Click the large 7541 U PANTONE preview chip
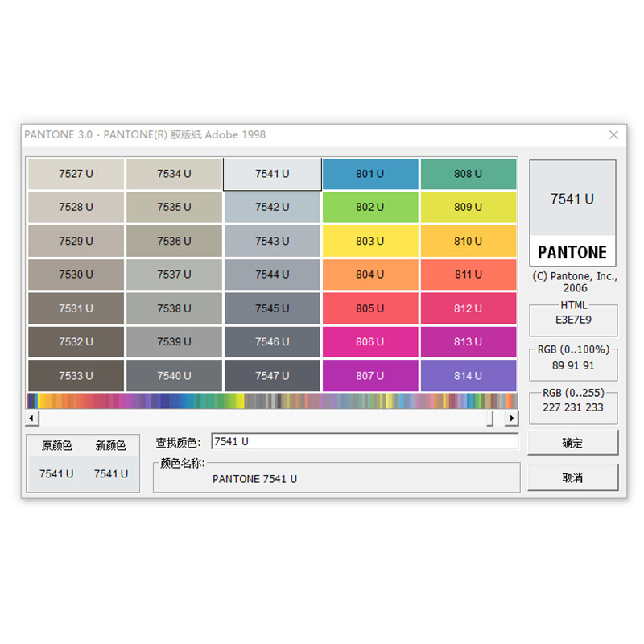The height and width of the screenshot is (644, 644). pos(572,213)
